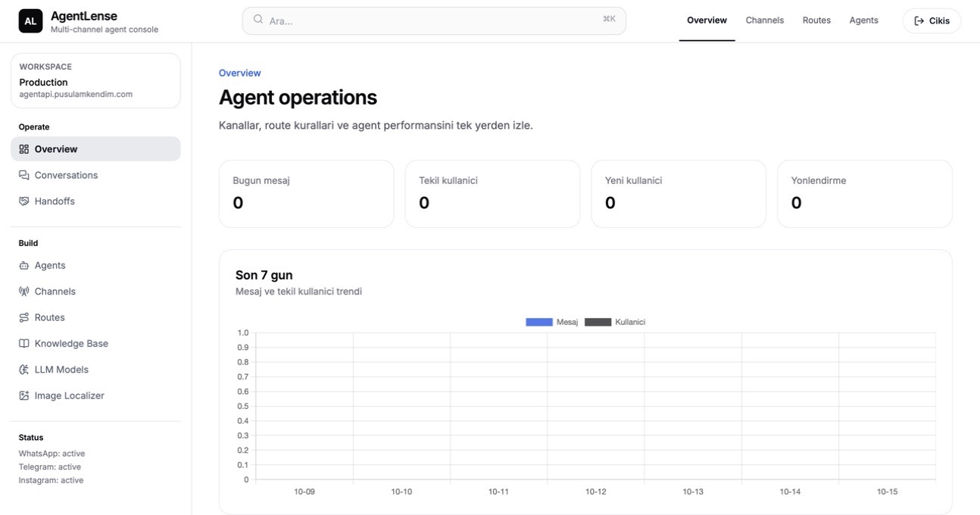The image size is (980, 515).
Task: Click the 10-12 axis label
Action: point(596,492)
